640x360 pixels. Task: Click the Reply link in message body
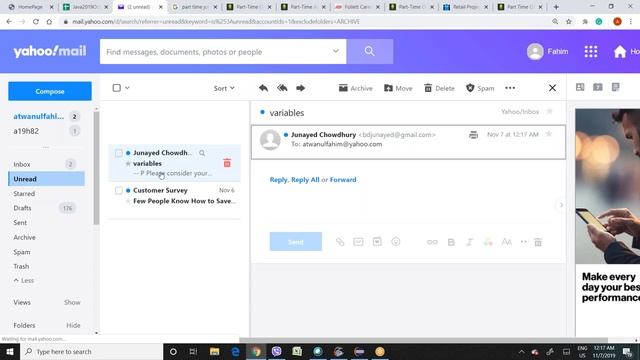pos(278,180)
